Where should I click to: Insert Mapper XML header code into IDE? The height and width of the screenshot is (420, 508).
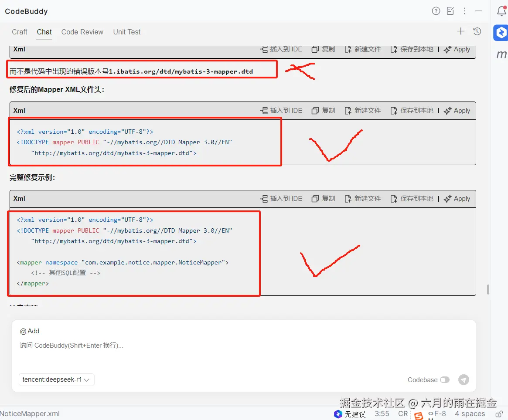pyautogui.click(x=281, y=111)
